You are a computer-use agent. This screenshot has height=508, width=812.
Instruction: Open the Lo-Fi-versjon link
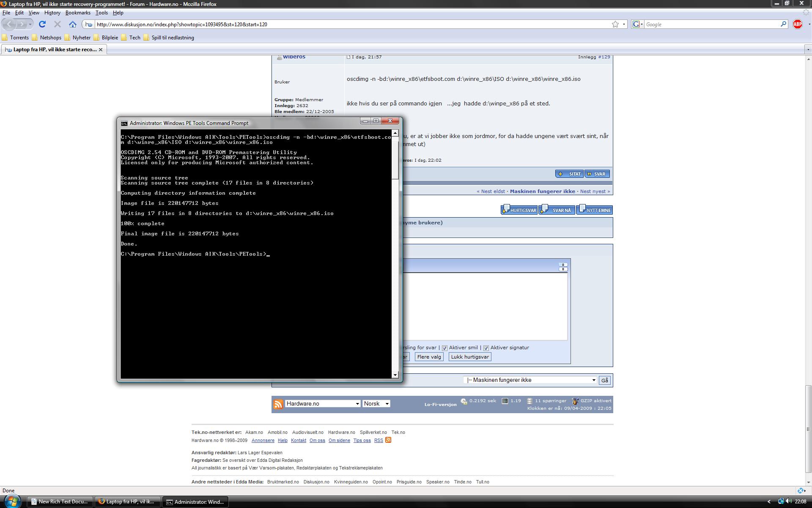[440, 404]
